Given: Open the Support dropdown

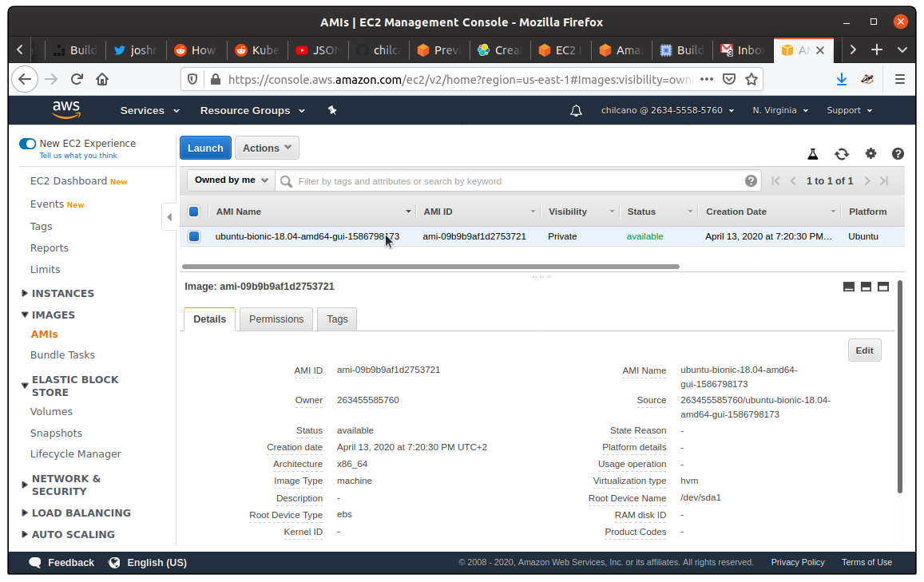Looking at the screenshot, I should point(849,111).
